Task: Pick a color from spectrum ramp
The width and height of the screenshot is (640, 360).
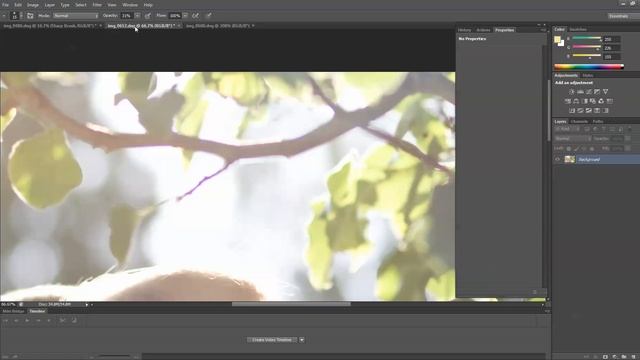Action: coord(589,67)
